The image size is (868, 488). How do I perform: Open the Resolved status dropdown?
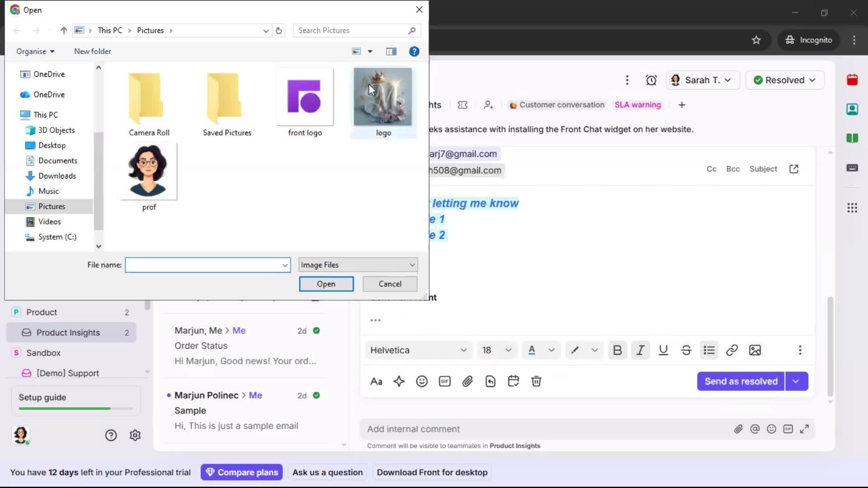[785, 80]
